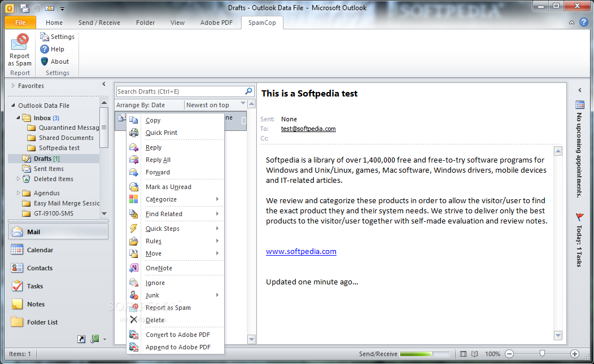Switch to the Home ribbon tab

[54, 23]
